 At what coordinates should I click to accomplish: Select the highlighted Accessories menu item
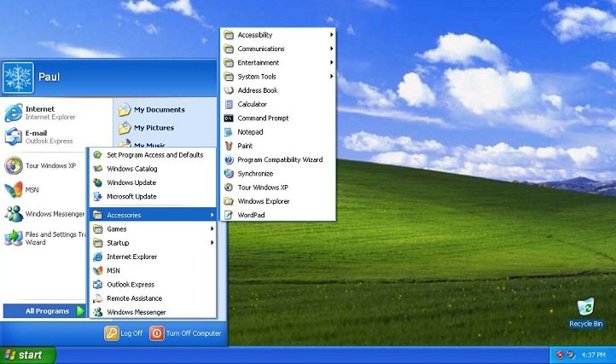153,215
